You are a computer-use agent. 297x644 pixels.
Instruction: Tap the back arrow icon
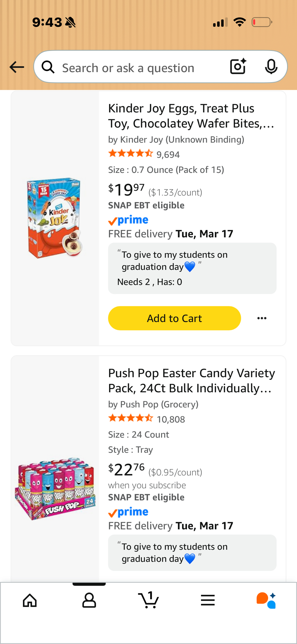[x=17, y=67]
